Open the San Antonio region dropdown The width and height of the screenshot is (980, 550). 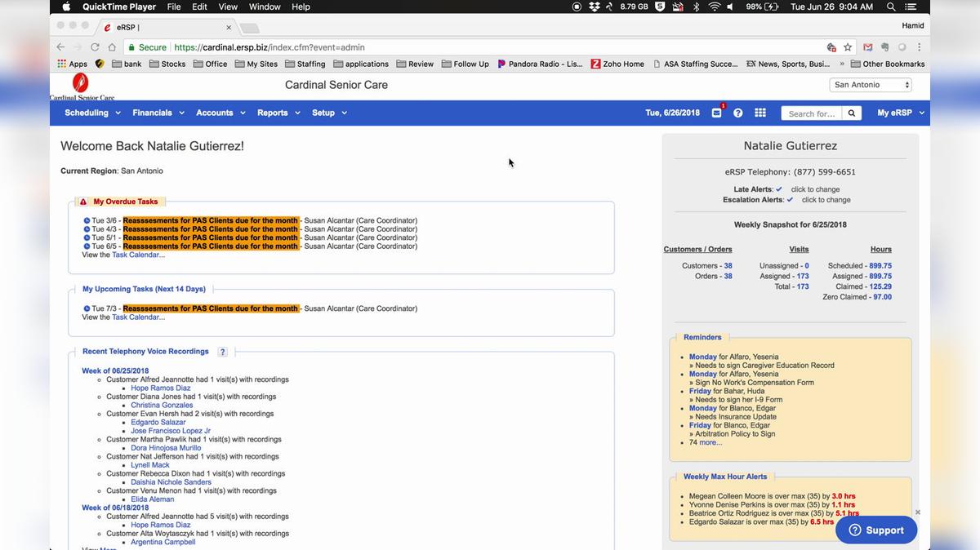pyautogui.click(x=871, y=85)
